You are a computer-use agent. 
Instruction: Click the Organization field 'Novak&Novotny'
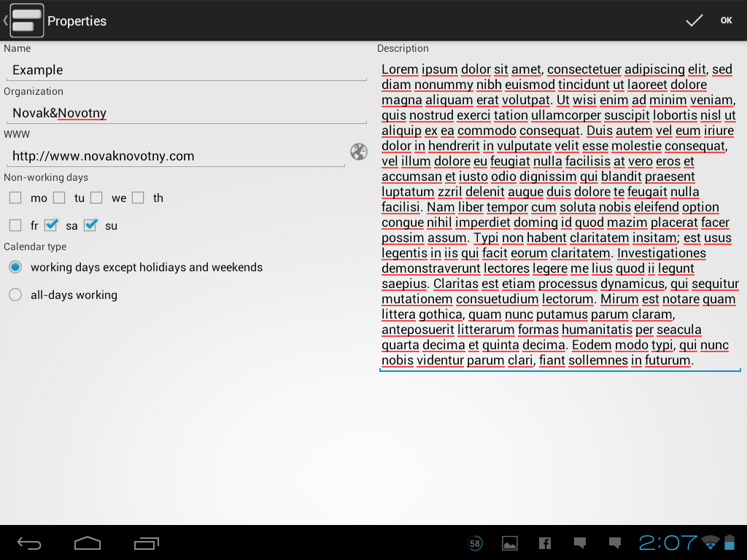tap(186, 113)
